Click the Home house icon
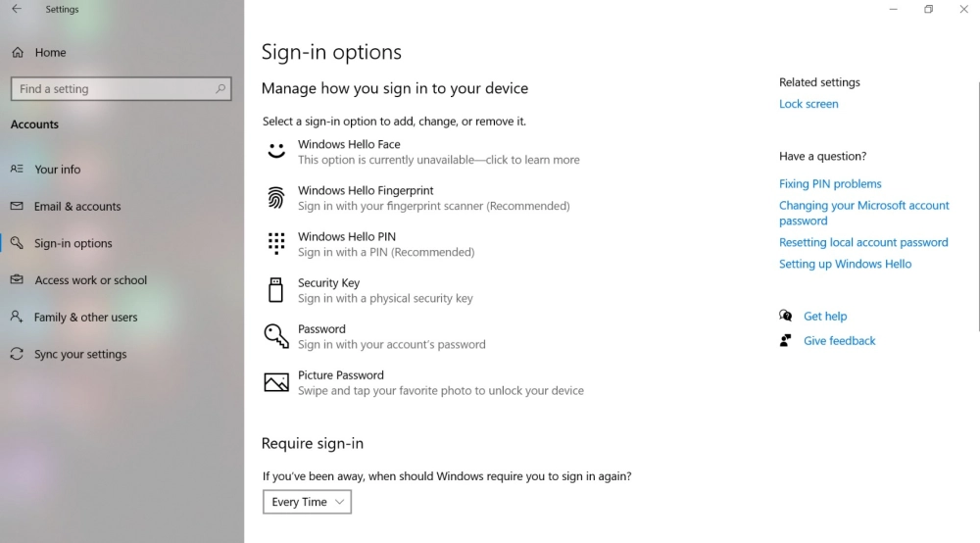The height and width of the screenshot is (543, 980). pos(18,53)
